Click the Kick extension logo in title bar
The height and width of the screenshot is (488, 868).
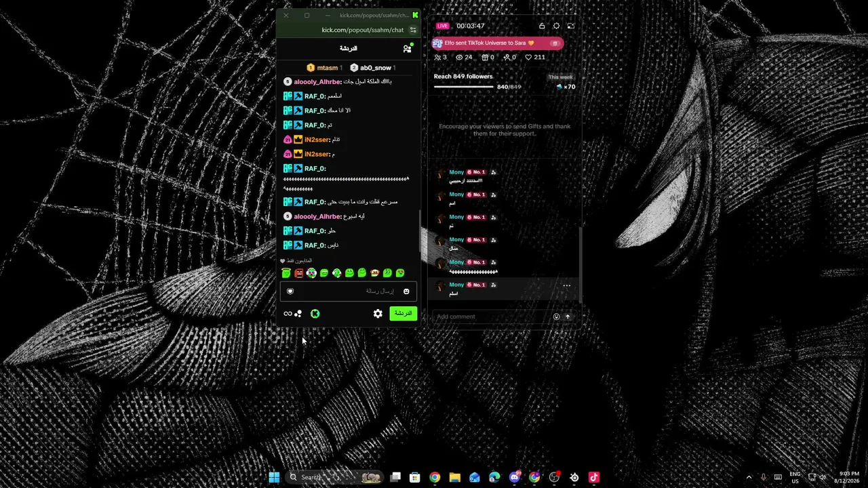click(415, 15)
